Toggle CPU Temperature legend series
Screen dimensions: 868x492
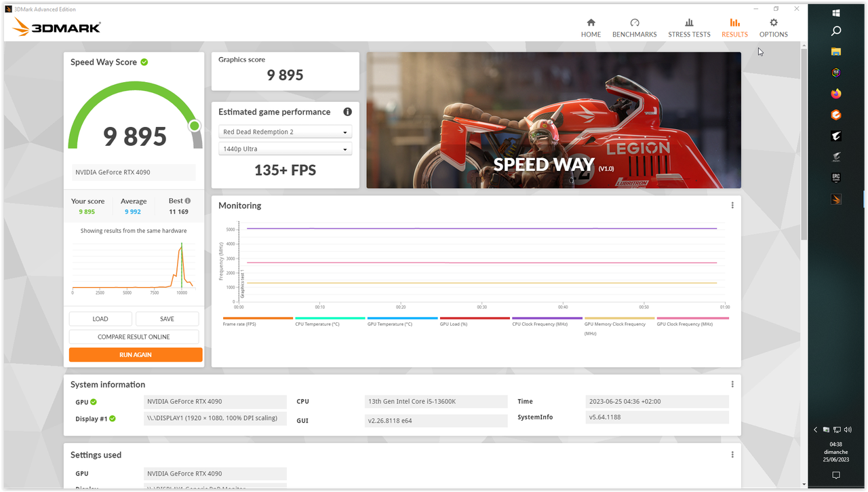click(x=330, y=322)
